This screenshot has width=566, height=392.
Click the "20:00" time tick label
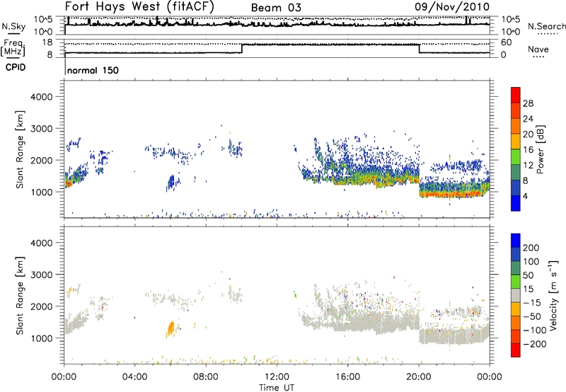[x=419, y=377]
